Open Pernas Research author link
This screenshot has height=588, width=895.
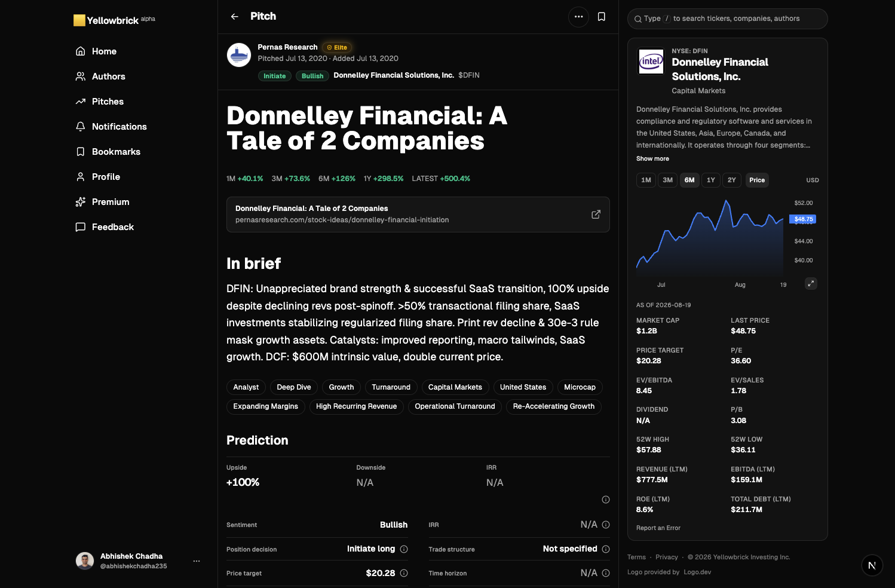point(287,47)
